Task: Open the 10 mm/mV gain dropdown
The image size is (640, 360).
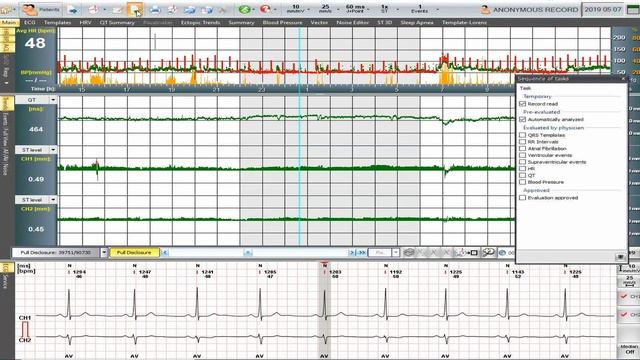Action: [308, 9]
